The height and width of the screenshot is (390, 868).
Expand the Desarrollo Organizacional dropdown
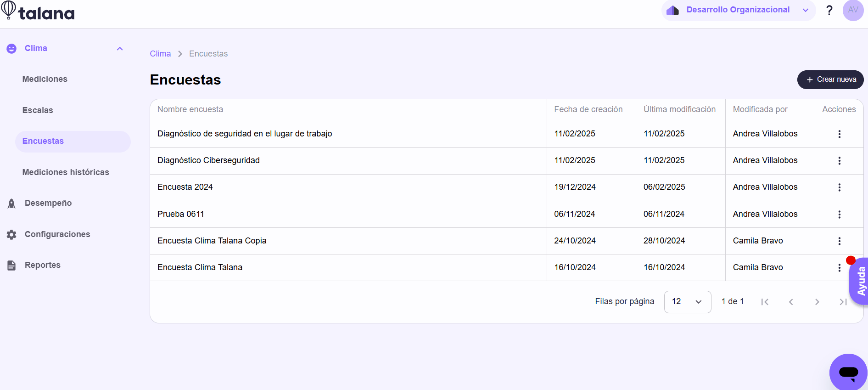point(738,10)
